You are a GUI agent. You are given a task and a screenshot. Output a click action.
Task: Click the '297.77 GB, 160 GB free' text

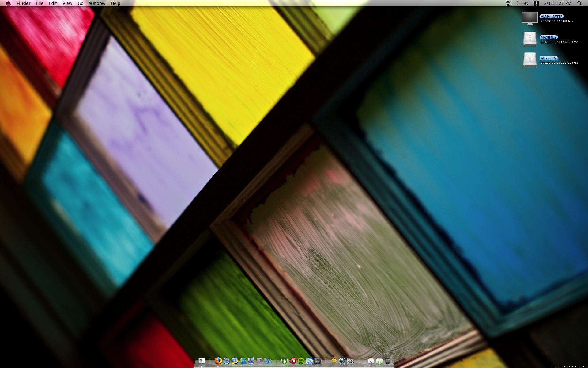click(557, 21)
